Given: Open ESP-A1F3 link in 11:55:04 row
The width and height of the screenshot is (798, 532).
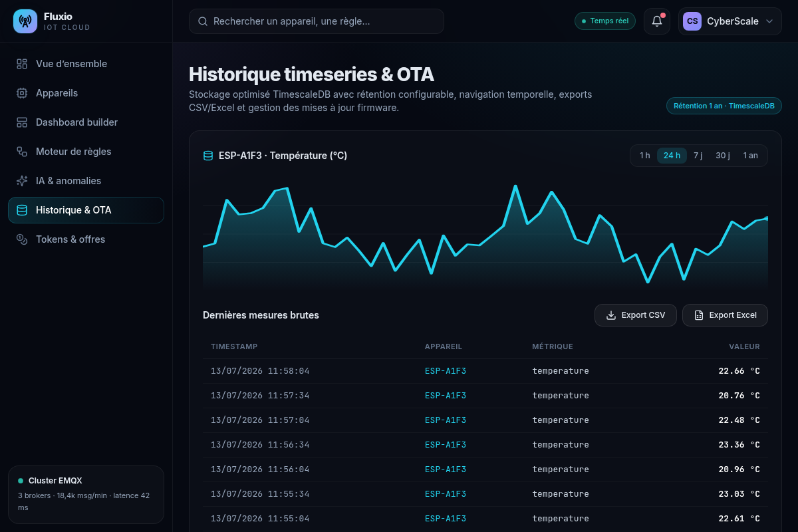Looking at the screenshot, I should (x=446, y=519).
